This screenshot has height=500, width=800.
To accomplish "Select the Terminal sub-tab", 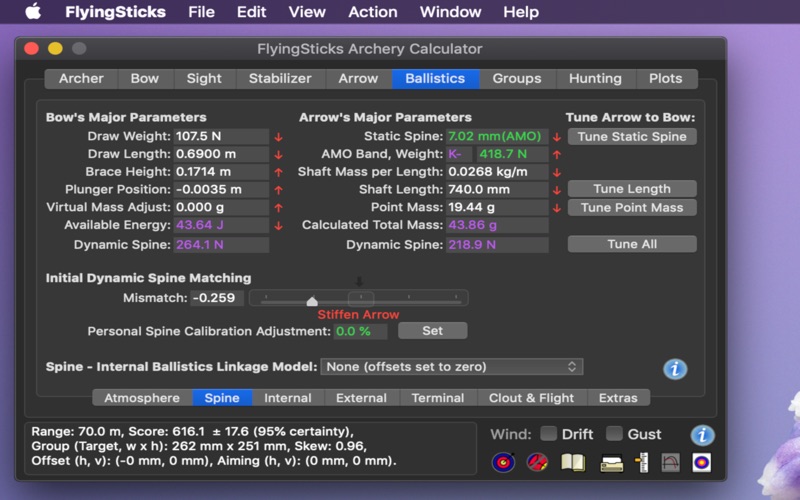I will click(x=438, y=398).
